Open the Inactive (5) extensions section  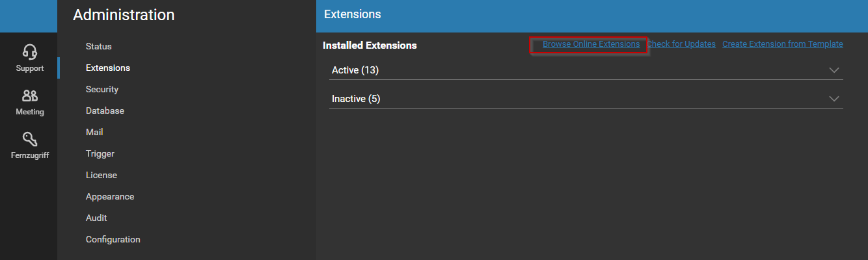356,99
